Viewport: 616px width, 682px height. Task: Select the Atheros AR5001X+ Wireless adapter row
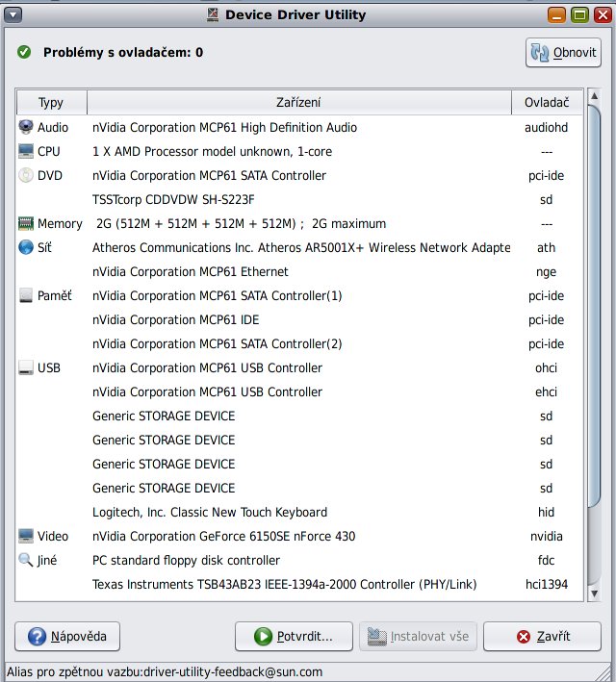coord(300,247)
